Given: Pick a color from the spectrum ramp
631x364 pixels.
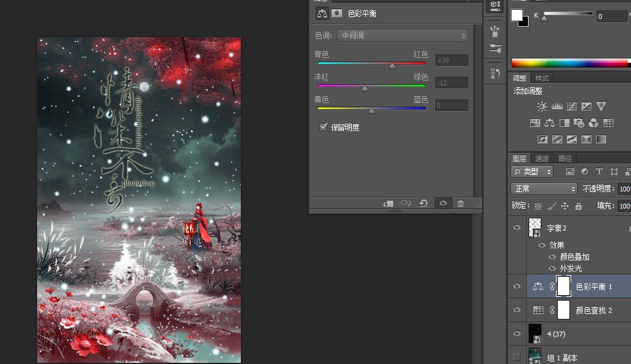Looking at the screenshot, I should [x=569, y=63].
